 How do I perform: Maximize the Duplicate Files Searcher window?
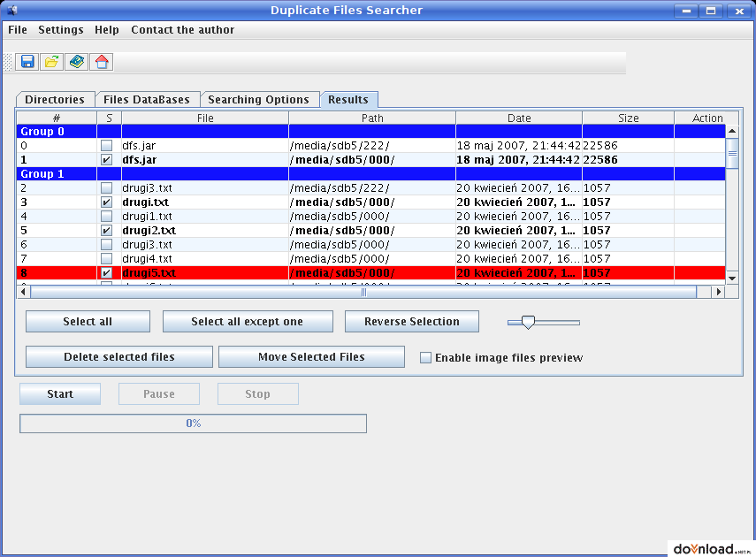(x=711, y=11)
